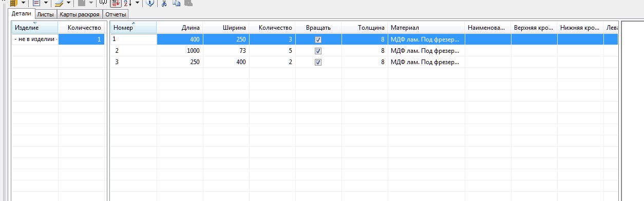Viewport: 644px width, 201px height.
Task: Click the МДФ лам. material cell in row 1
Action: coord(426,39)
